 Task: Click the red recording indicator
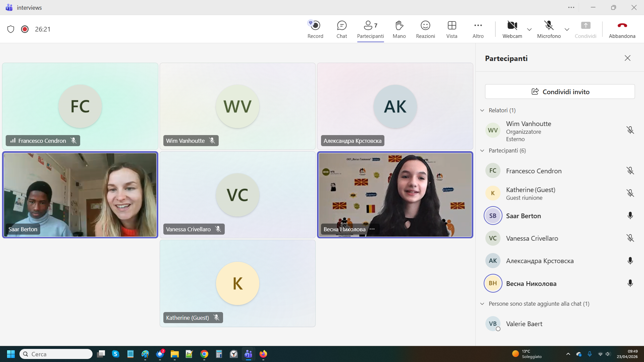[x=25, y=29]
